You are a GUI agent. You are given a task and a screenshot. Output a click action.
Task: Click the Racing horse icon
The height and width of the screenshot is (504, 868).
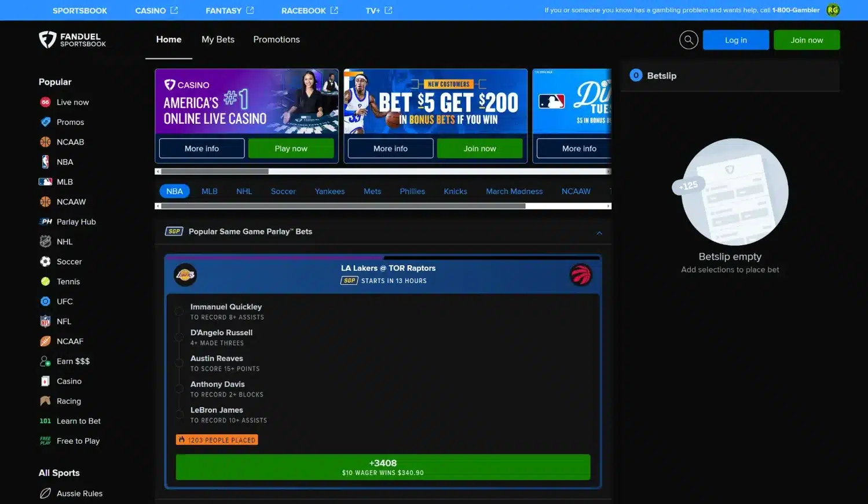point(45,401)
